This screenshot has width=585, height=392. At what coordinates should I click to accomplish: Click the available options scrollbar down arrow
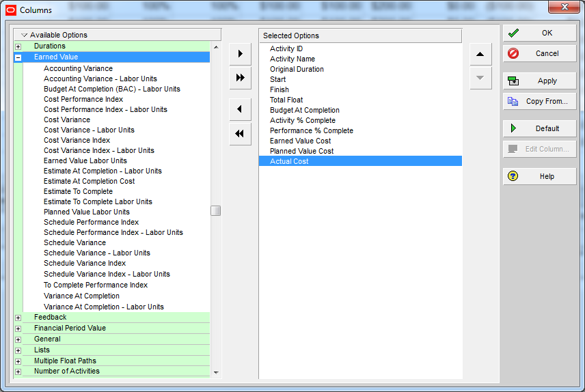[x=216, y=372]
